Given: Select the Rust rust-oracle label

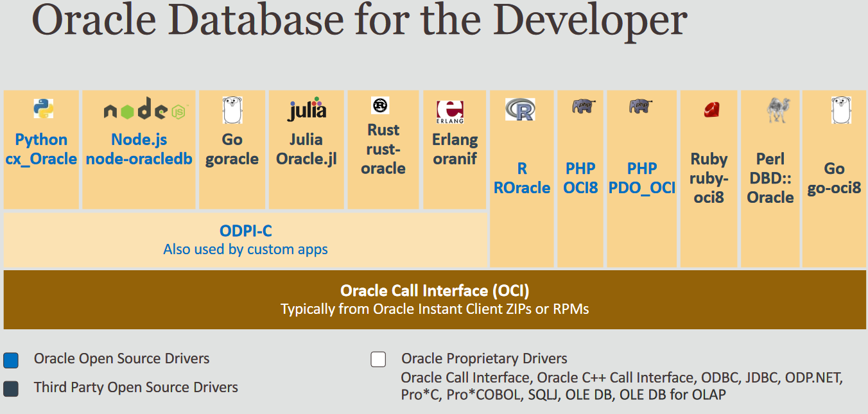Looking at the screenshot, I should (383, 149).
